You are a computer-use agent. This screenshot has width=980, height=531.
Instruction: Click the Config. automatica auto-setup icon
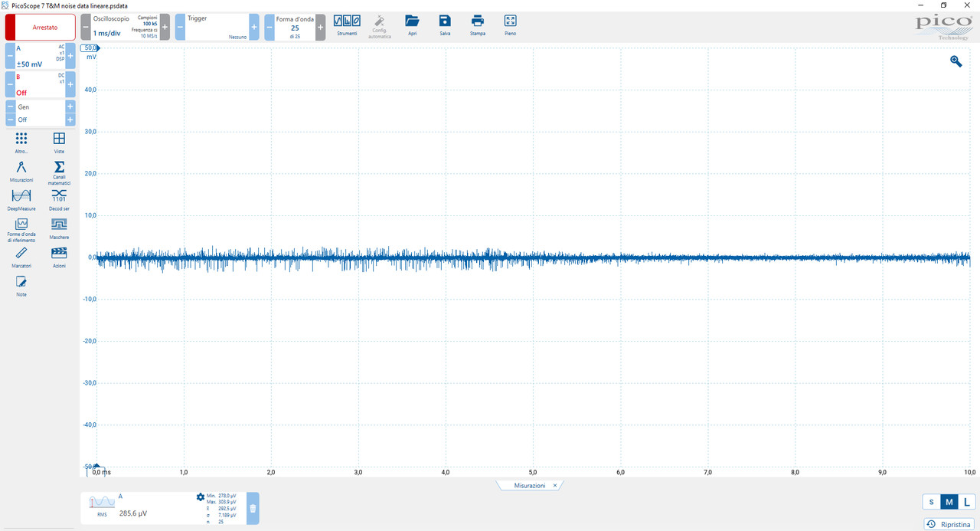[x=381, y=27]
